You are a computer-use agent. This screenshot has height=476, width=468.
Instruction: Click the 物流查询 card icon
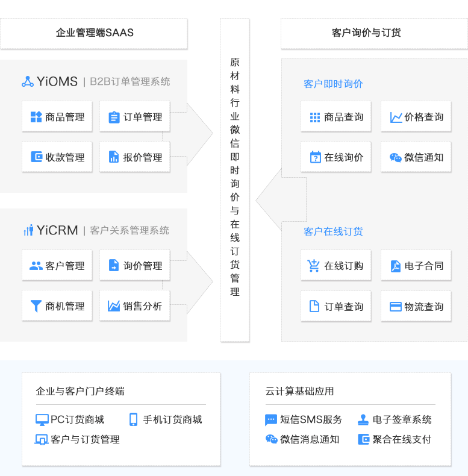point(396,307)
